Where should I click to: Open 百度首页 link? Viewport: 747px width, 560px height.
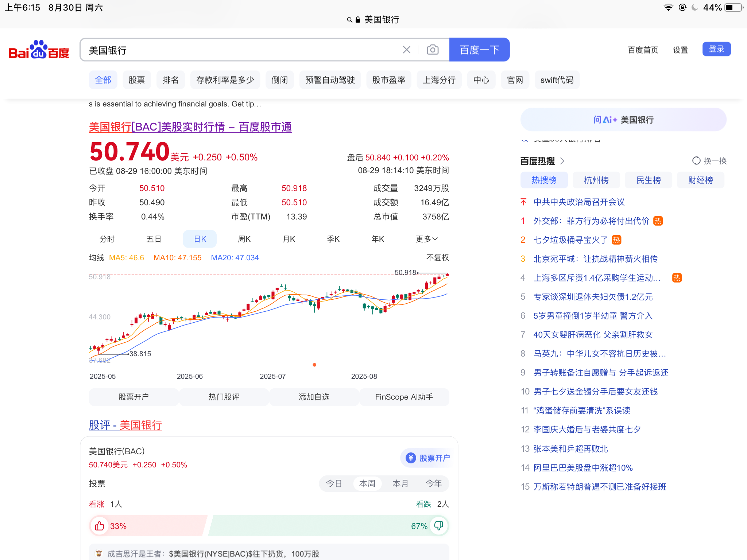click(x=643, y=50)
